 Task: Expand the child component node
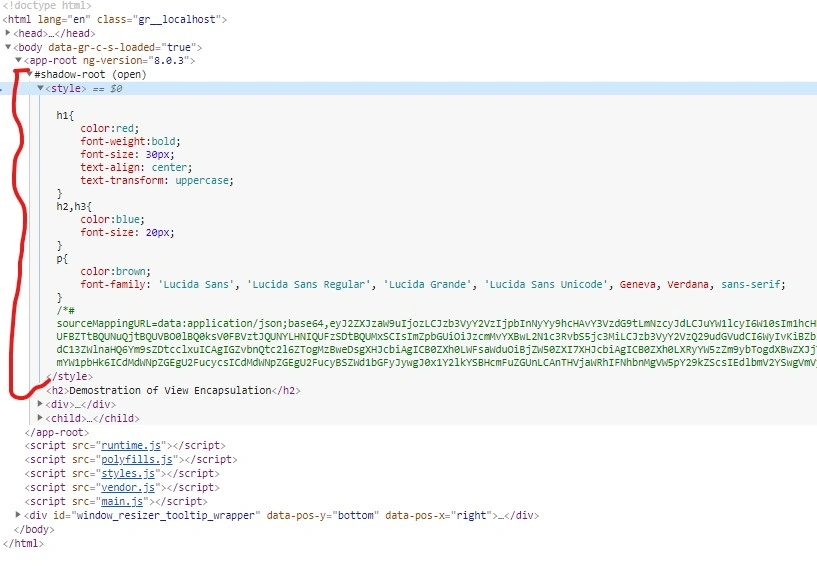40,417
